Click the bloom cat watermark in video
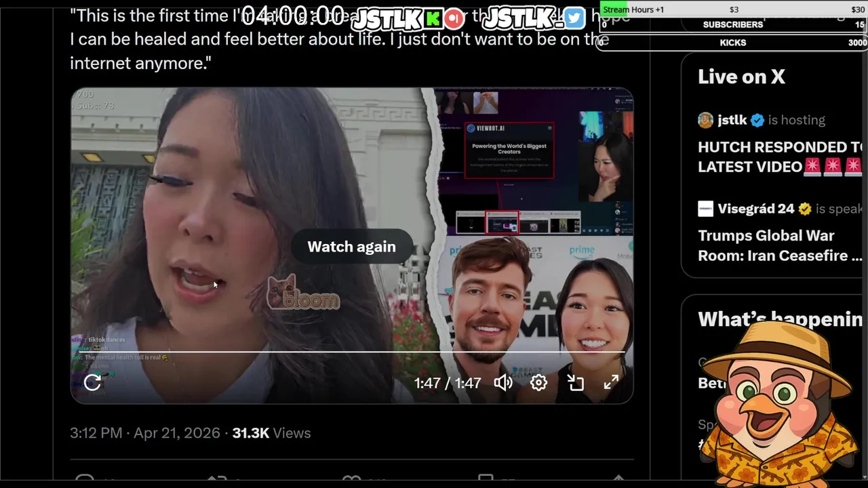This screenshot has height=488, width=868. [x=302, y=293]
